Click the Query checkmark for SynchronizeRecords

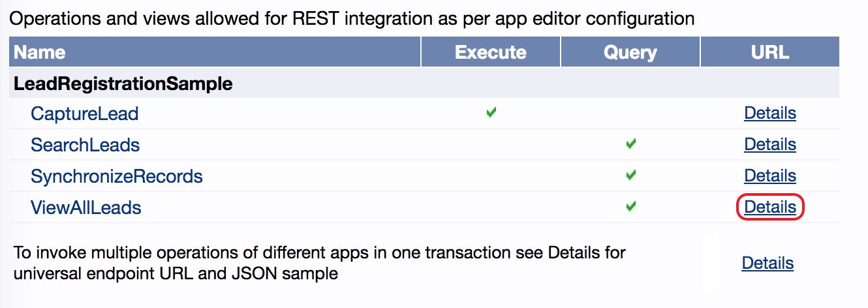click(x=630, y=175)
